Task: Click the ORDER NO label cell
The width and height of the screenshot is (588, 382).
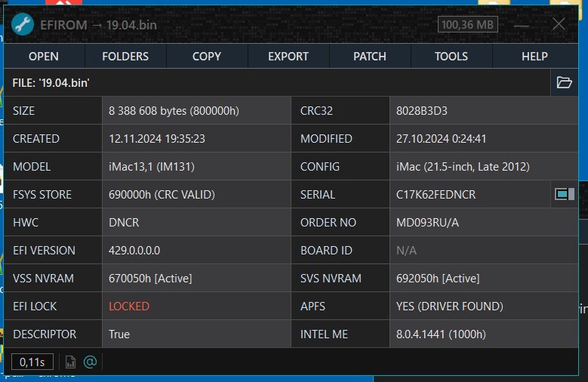Action: point(340,222)
